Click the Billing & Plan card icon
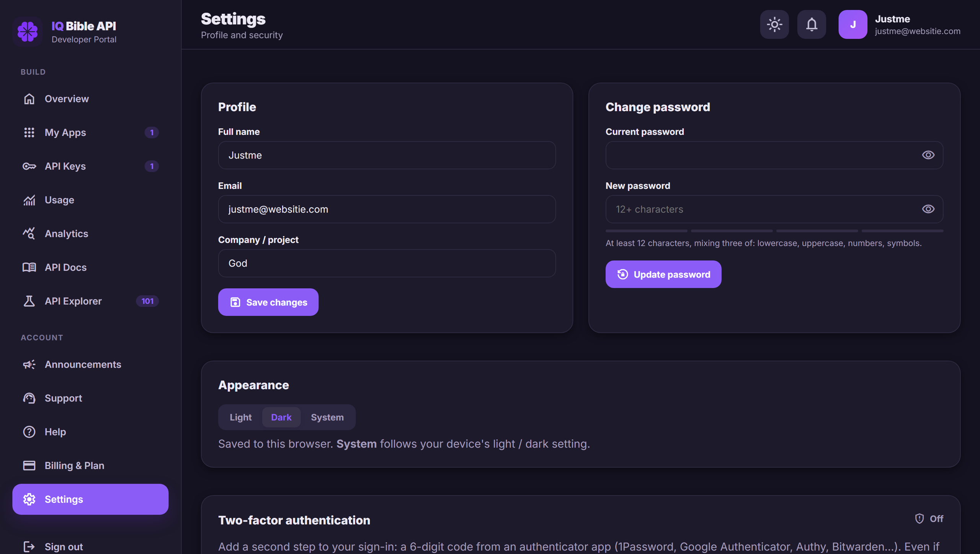This screenshot has height=554, width=980. pyautogui.click(x=29, y=466)
